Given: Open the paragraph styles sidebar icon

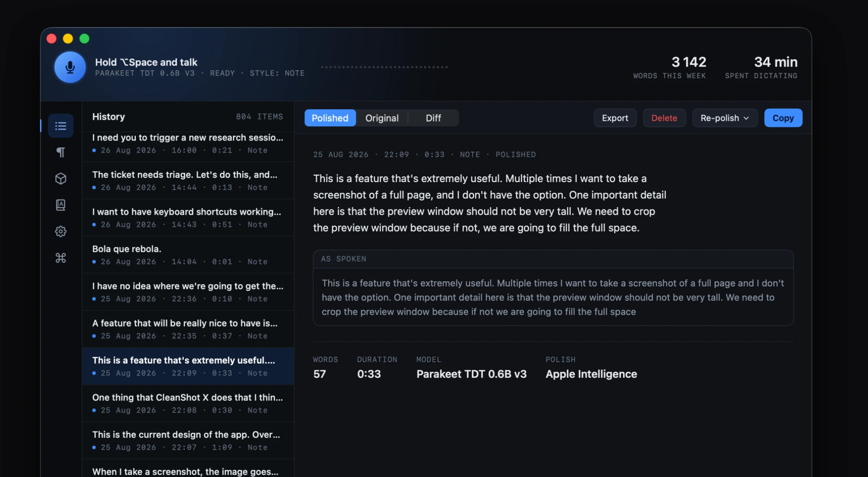Looking at the screenshot, I should (x=61, y=152).
